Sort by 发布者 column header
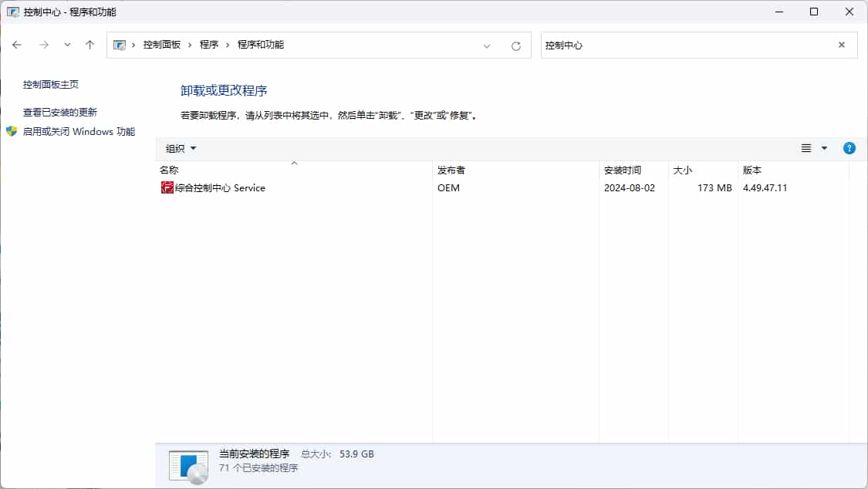This screenshot has width=868, height=489. click(x=515, y=170)
